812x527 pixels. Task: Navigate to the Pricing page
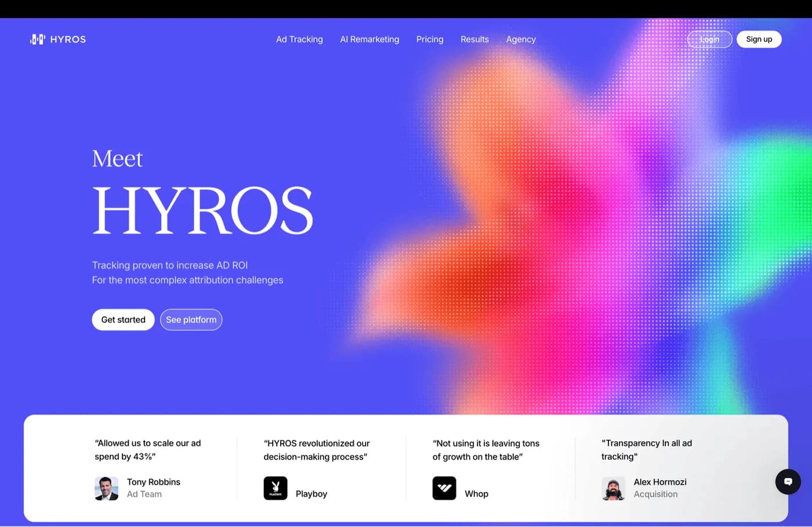tap(429, 39)
